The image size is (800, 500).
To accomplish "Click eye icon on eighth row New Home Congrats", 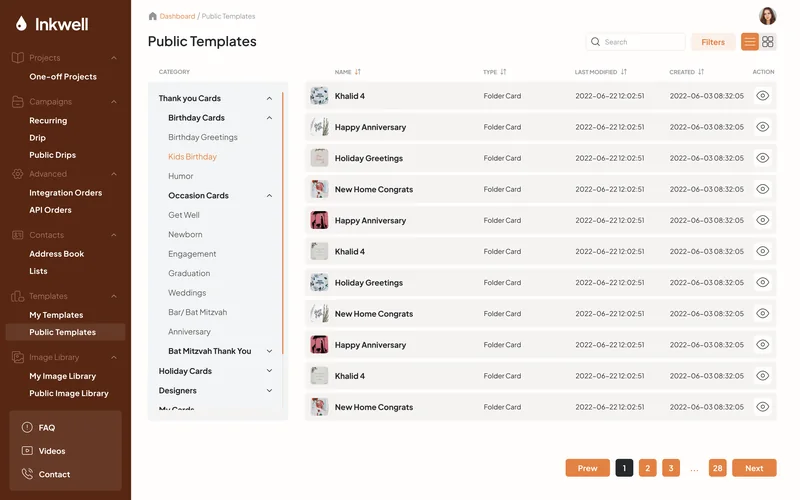I will click(762, 314).
